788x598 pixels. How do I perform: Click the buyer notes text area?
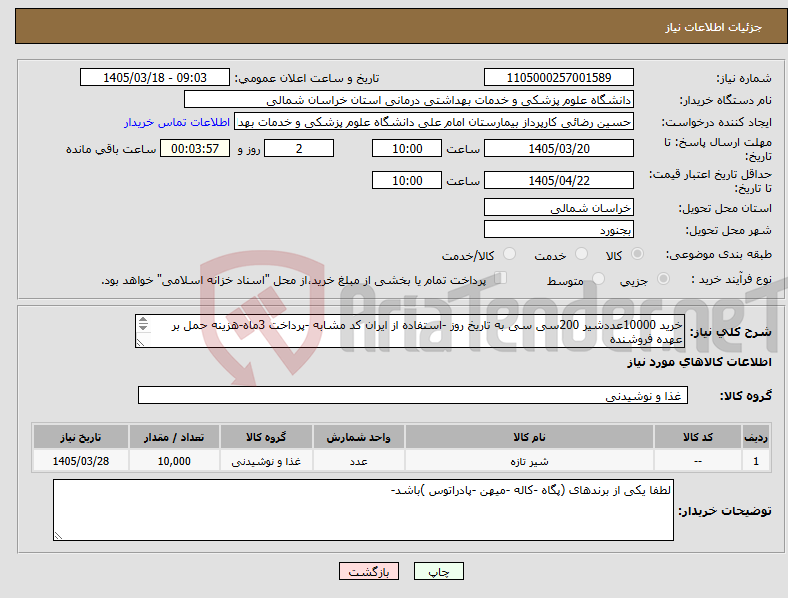point(363,510)
